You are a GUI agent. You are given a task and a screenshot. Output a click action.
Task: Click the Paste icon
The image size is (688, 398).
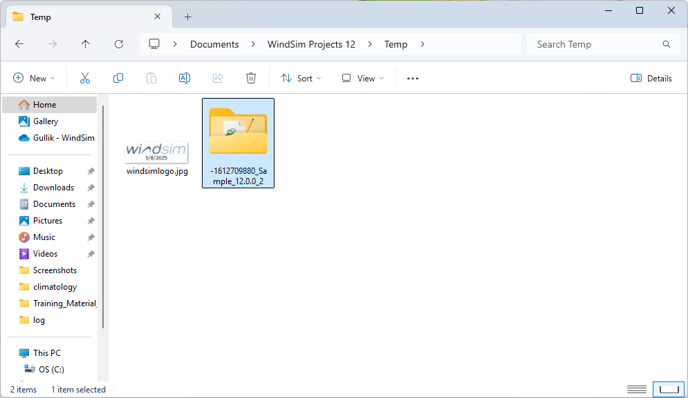pyautogui.click(x=151, y=78)
